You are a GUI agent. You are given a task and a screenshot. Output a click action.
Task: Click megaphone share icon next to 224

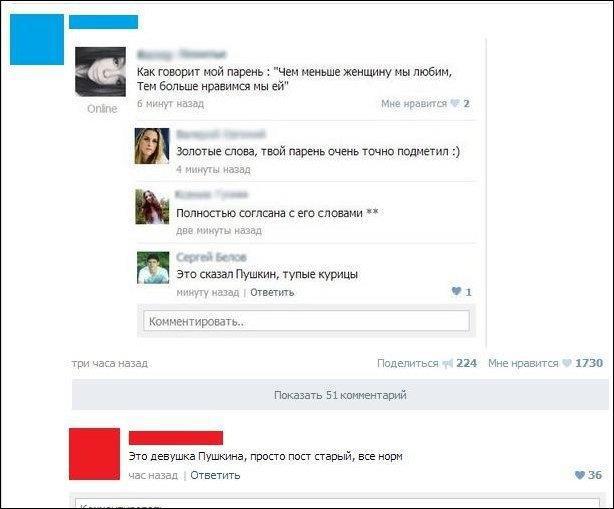pos(447,364)
